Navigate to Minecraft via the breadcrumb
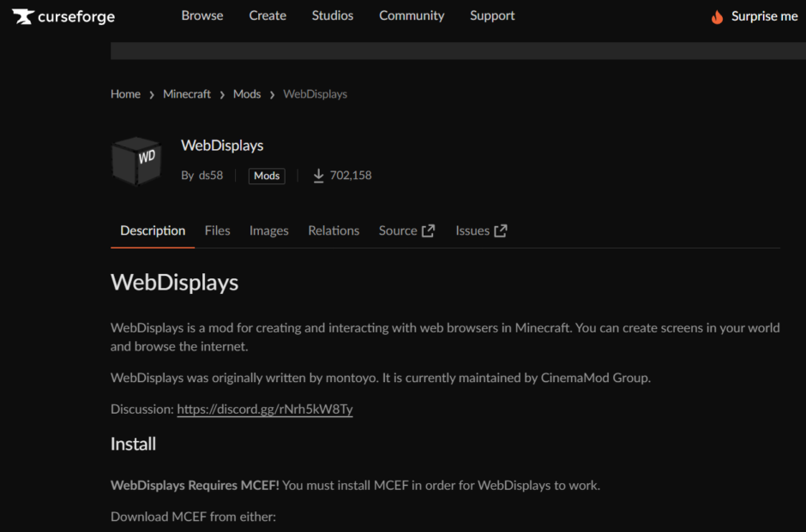 pos(186,93)
